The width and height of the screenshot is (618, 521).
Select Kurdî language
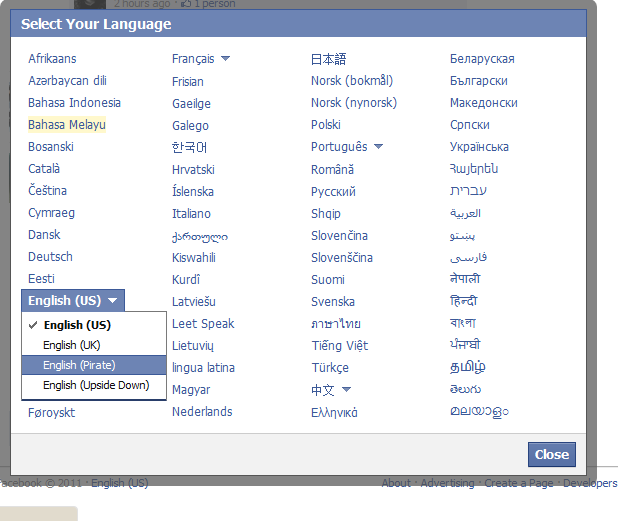click(x=186, y=280)
